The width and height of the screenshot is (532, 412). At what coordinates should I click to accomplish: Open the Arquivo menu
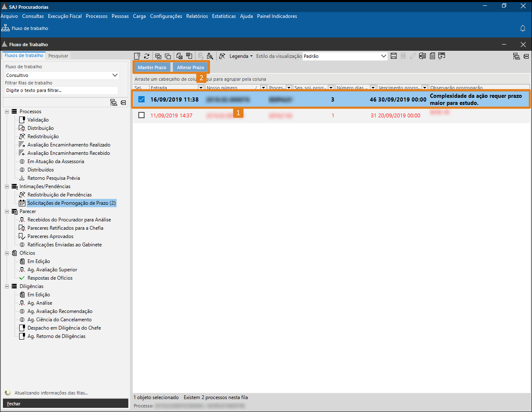pyautogui.click(x=9, y=16)
